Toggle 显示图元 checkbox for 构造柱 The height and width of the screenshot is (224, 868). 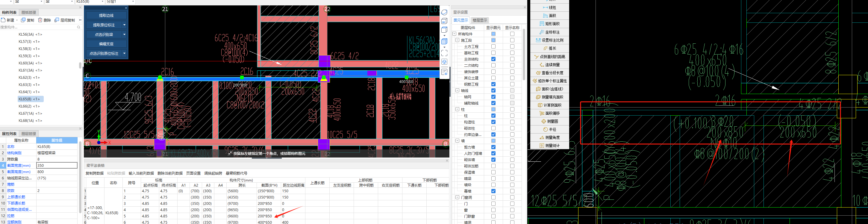click(x=493, y=122)
